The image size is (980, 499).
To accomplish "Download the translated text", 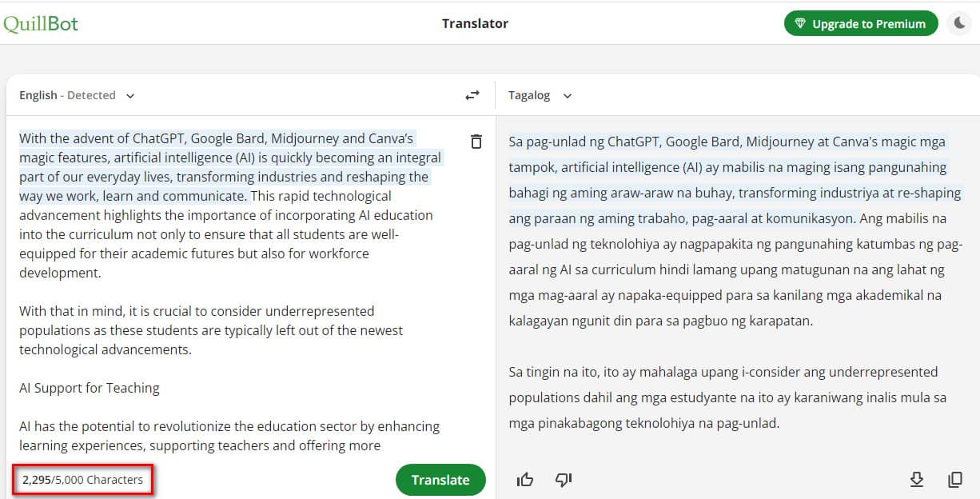I will coord(917,480).
